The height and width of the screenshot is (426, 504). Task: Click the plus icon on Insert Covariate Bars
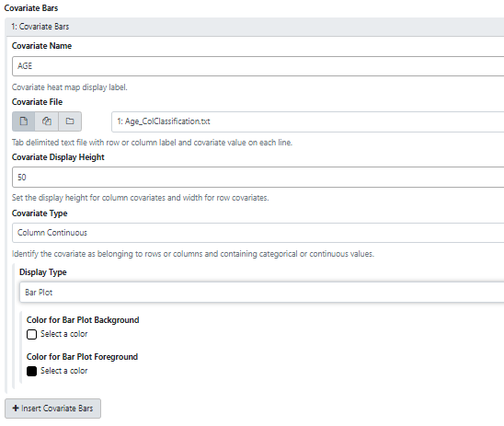(16, 409)
